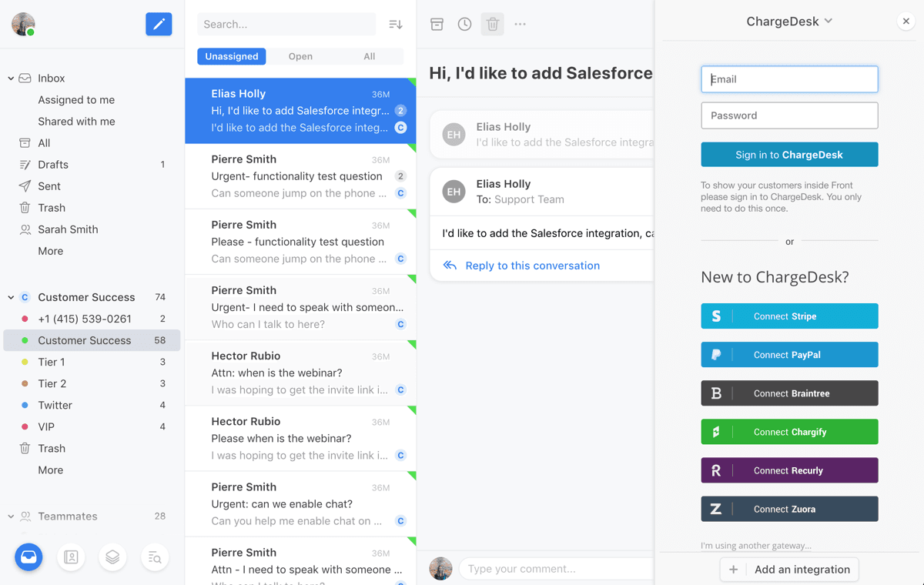Open the Contacts book icon at bottom left
This screenshot has width=924, height=585.
(x=71, y=557)
